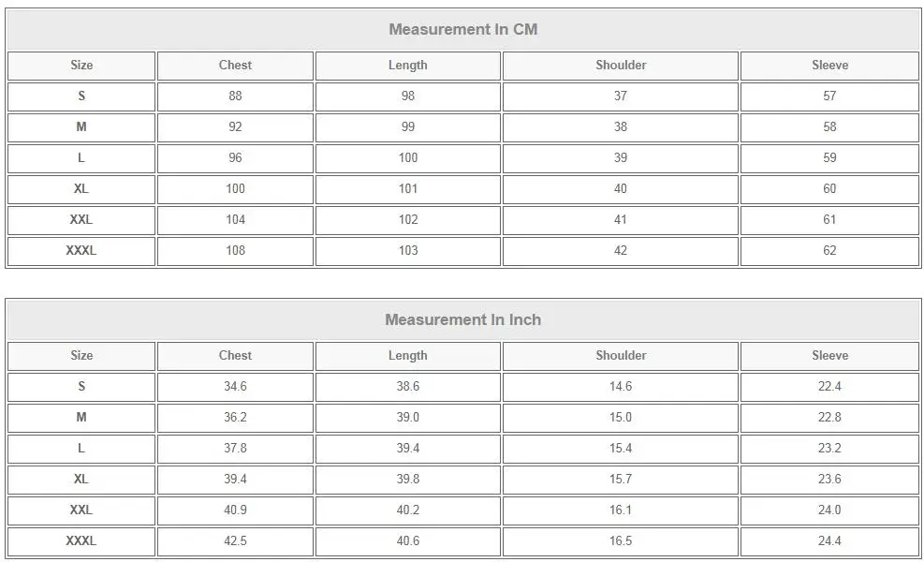Select the Shoulder column header in Inch table
Image resolution: width=924 pixels, height=562 pixels.
[x=621, y=356]
